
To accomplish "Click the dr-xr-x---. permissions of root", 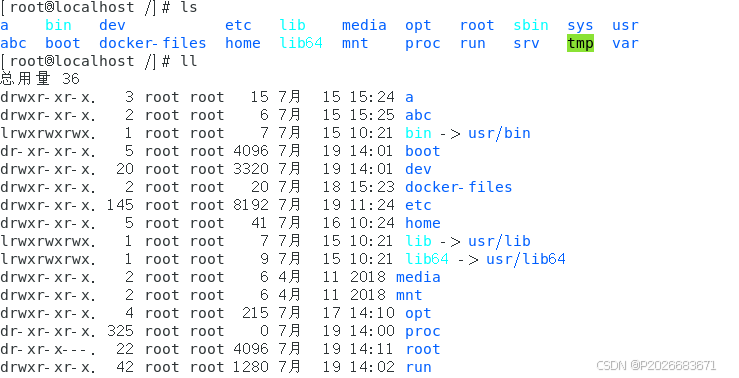I will [48, 349].
